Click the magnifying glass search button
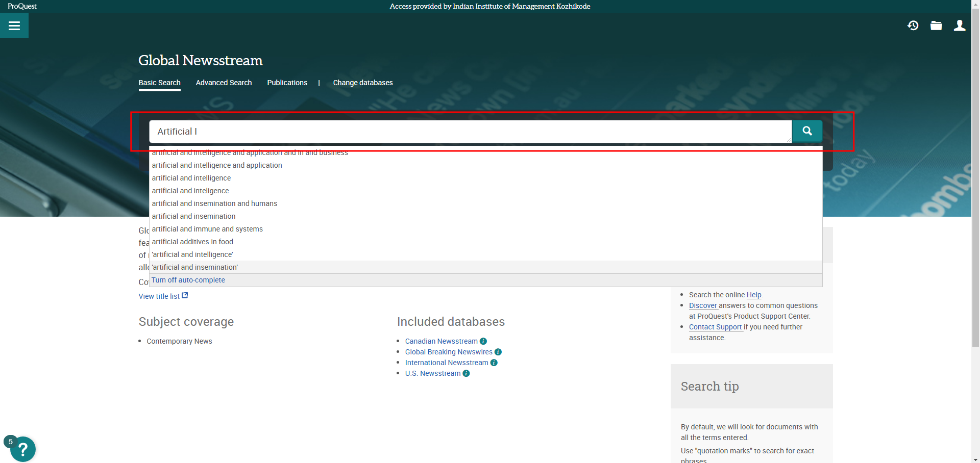The image size is (980, 463). coord(807,131)
